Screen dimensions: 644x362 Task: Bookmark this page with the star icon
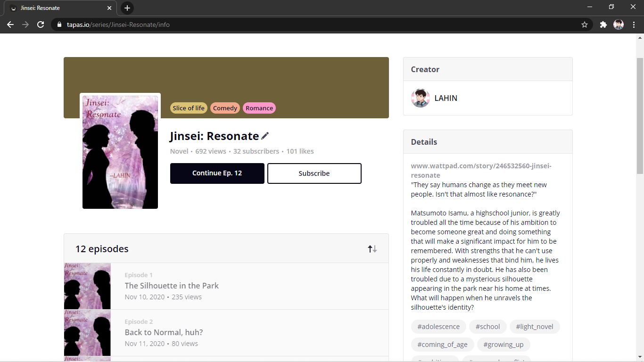point(585,25)
